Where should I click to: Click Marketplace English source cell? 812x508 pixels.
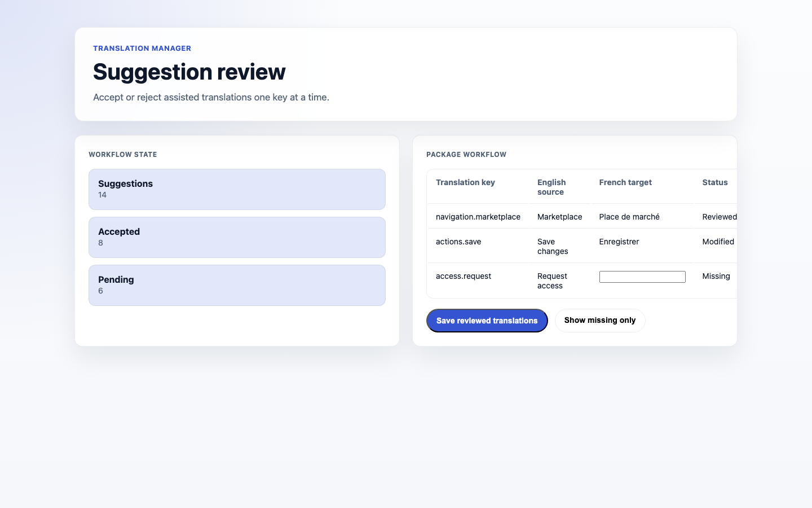coord(560,217)
